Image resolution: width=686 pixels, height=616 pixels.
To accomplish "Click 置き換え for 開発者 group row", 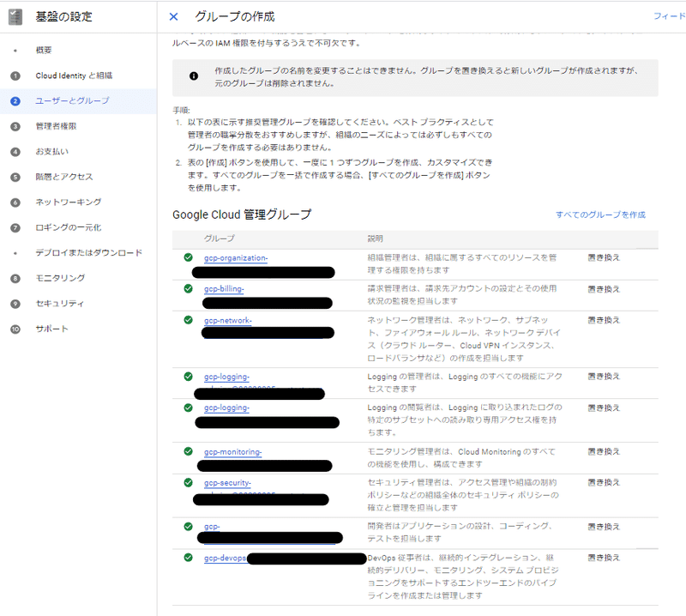I will 604,527.
